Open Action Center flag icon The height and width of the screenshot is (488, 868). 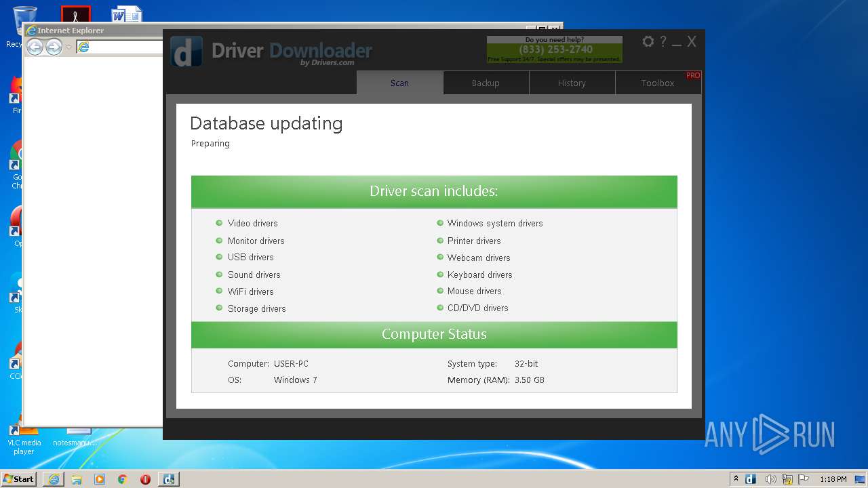tap(804, 479)
